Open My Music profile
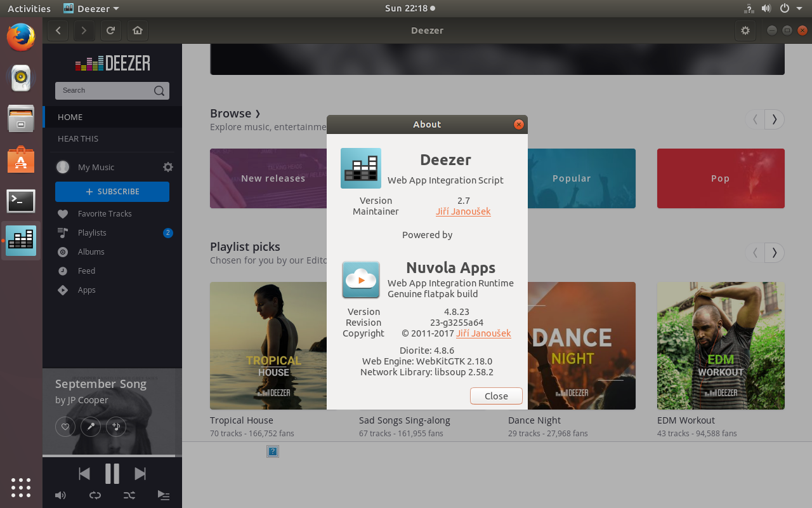The width and height of the screenshot is (812, 508). click(x=96, y=167)
